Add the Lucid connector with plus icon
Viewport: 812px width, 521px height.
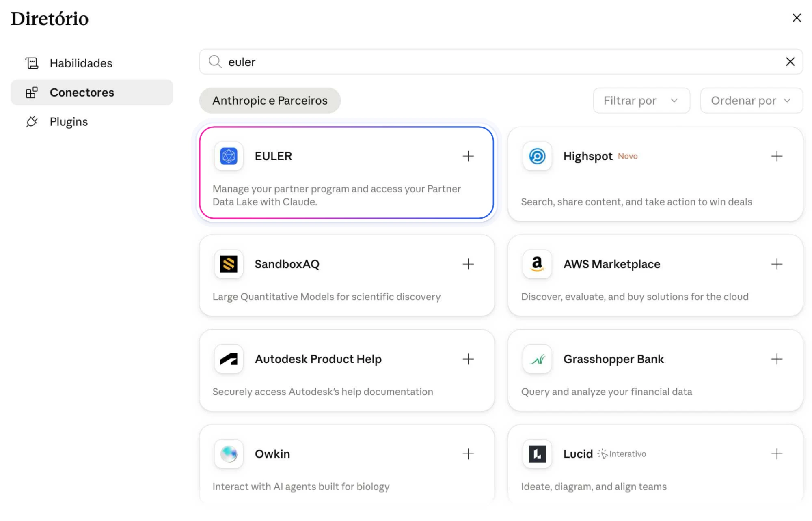point(777,454)
